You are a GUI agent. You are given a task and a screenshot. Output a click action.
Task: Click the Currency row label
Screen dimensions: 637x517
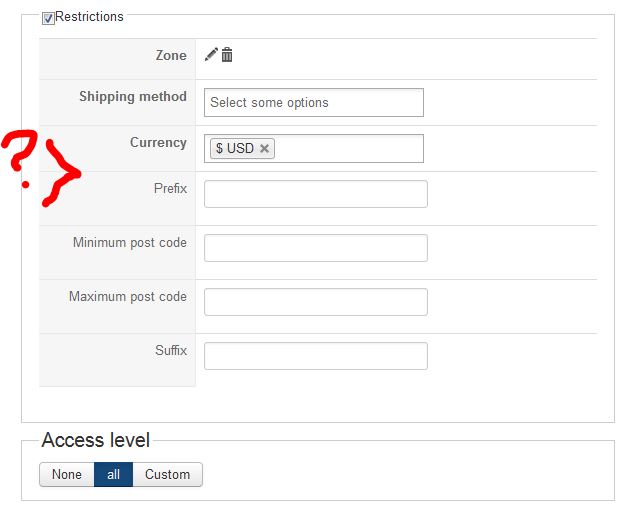158,143
